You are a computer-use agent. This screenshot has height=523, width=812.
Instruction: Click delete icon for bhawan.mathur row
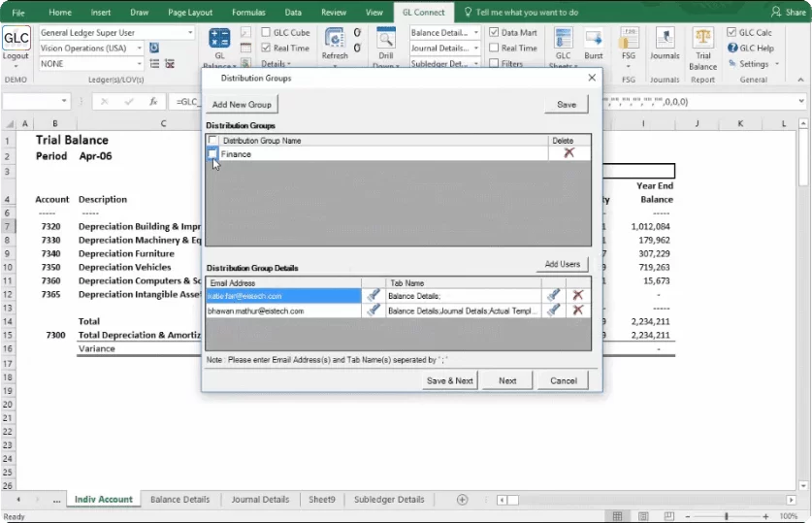point(578,311)
